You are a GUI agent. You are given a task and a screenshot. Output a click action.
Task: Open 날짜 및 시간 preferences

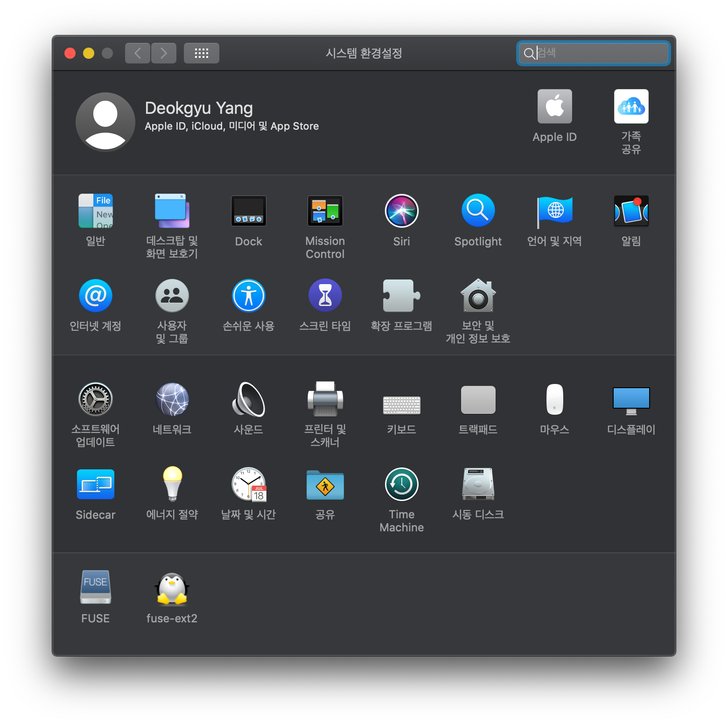[249, 484]
